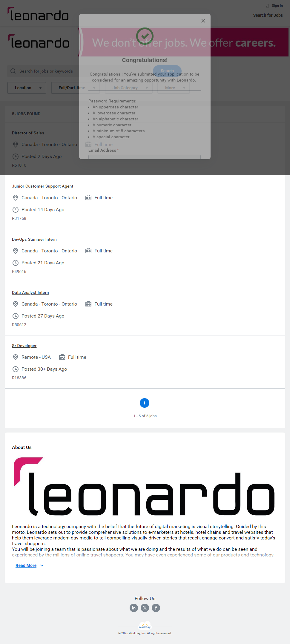The height and width of the screenshot is (644, 290).
Task: Click the large Leonardo About Us logo
Action: coord(144,487)
